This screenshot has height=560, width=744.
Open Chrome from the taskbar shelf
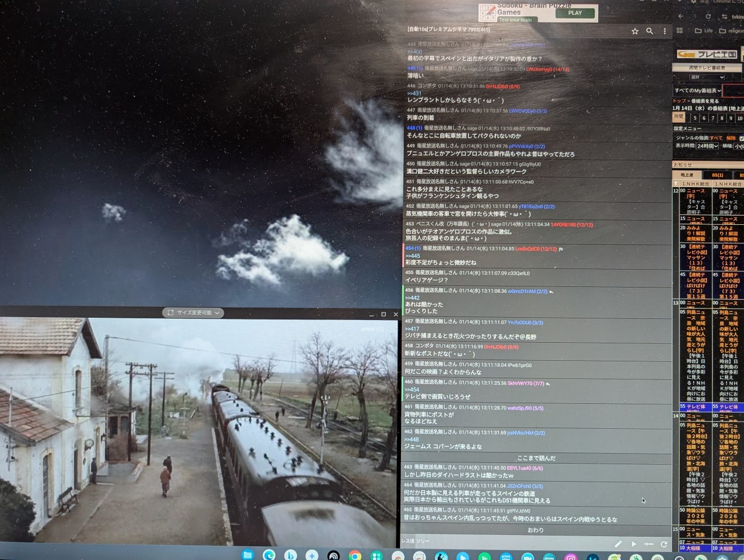pyautogui.click(x=355, y=555)
